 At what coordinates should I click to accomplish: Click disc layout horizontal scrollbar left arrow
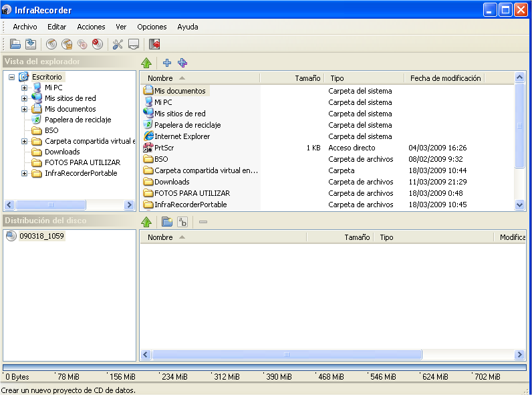point(146,355)
